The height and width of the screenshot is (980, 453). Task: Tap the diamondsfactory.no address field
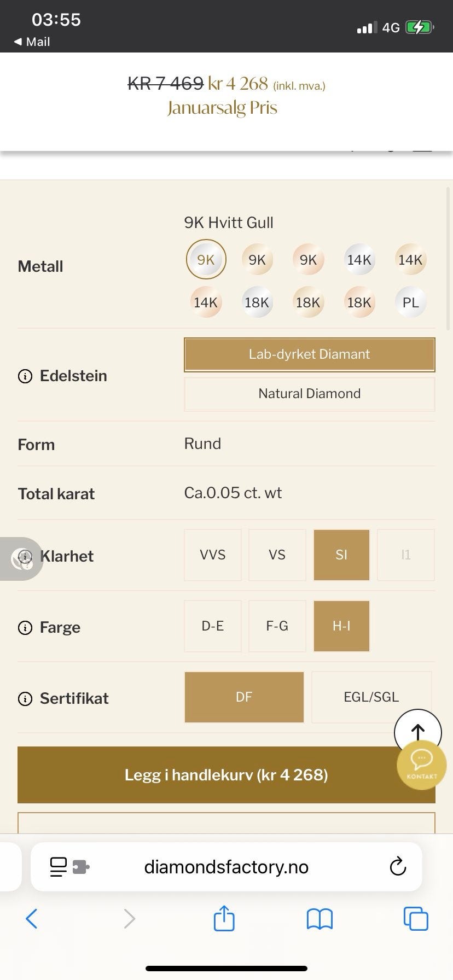coord(226,867)
